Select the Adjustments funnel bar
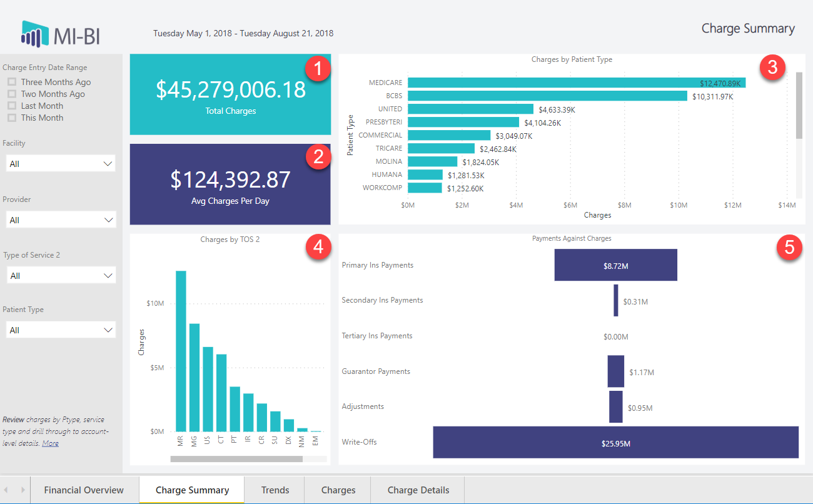The width and height of the screenshot is (813, 504). coord(616,406)
